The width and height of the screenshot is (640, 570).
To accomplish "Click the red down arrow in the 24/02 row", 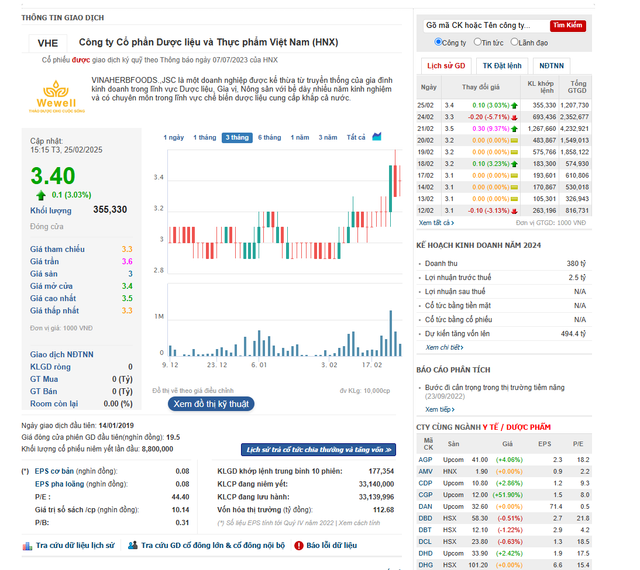I will [514, 117].
